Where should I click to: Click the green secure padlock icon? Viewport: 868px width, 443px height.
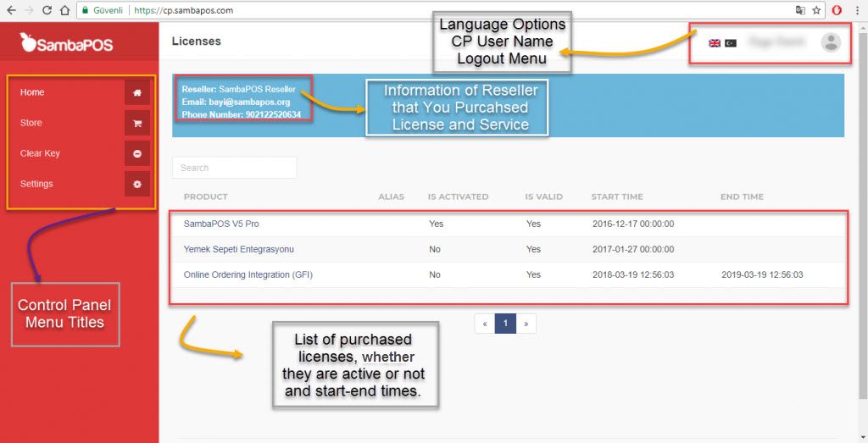click(x=85, y=10)
